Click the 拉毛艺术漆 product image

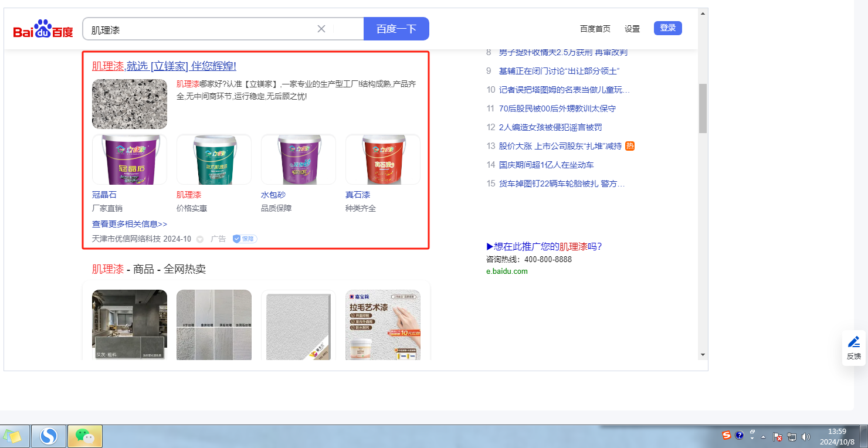click(x=383, y=325)
